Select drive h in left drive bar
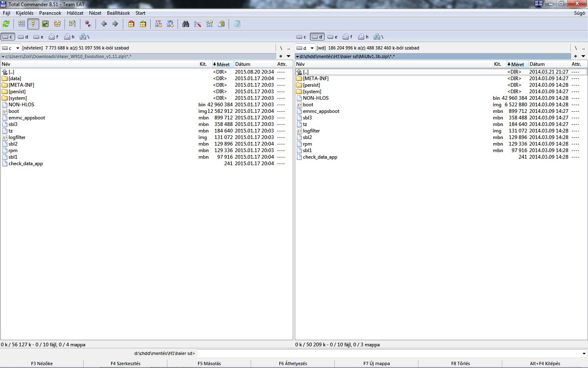The height and width of the screenshot is (368, 588). pyautogui.click(x=70, y=37)
